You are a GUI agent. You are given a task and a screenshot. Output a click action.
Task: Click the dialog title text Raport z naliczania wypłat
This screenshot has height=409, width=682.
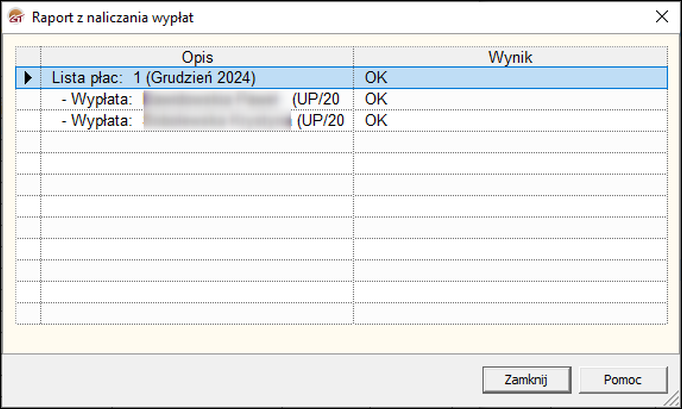pos(113,17)
